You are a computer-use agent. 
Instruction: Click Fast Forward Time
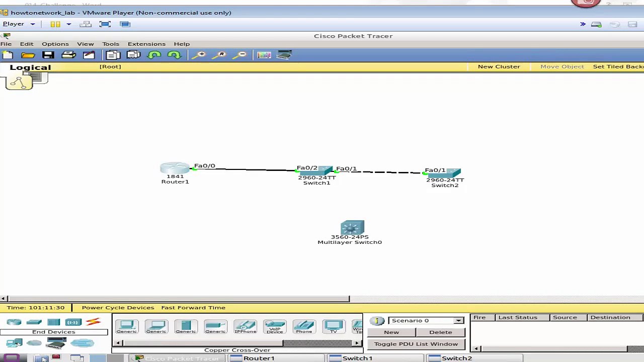193,307
